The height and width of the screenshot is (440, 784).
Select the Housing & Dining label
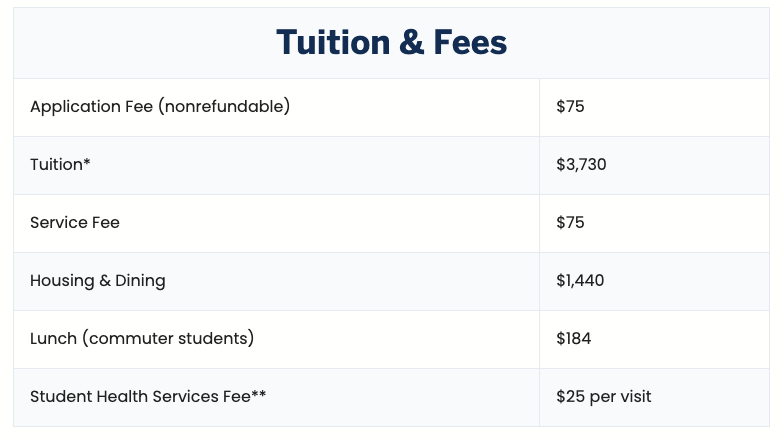pos(98,280)
